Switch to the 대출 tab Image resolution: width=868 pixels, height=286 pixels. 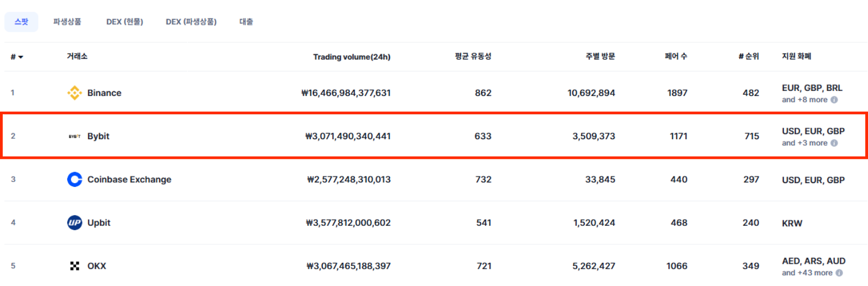(x=246, y=22)
